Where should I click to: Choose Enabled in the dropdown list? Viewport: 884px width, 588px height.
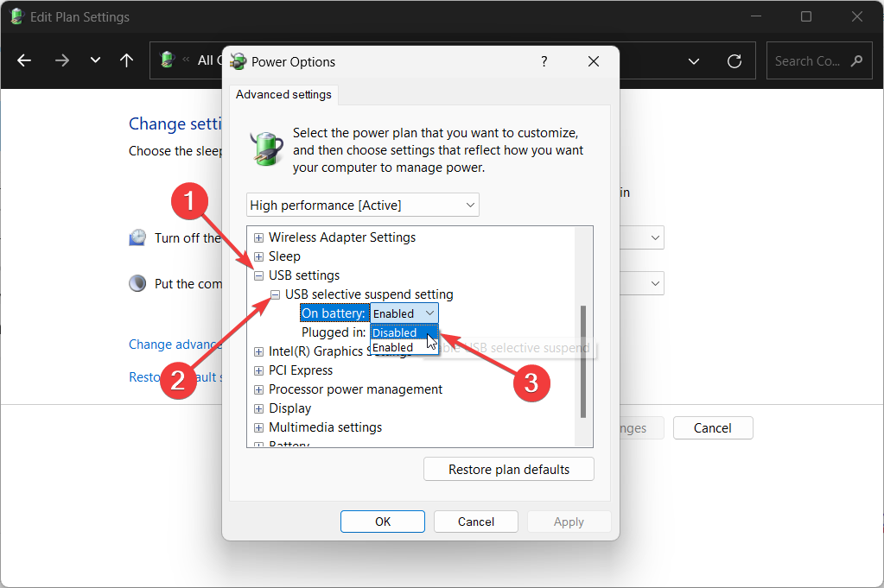click(404, 347)
